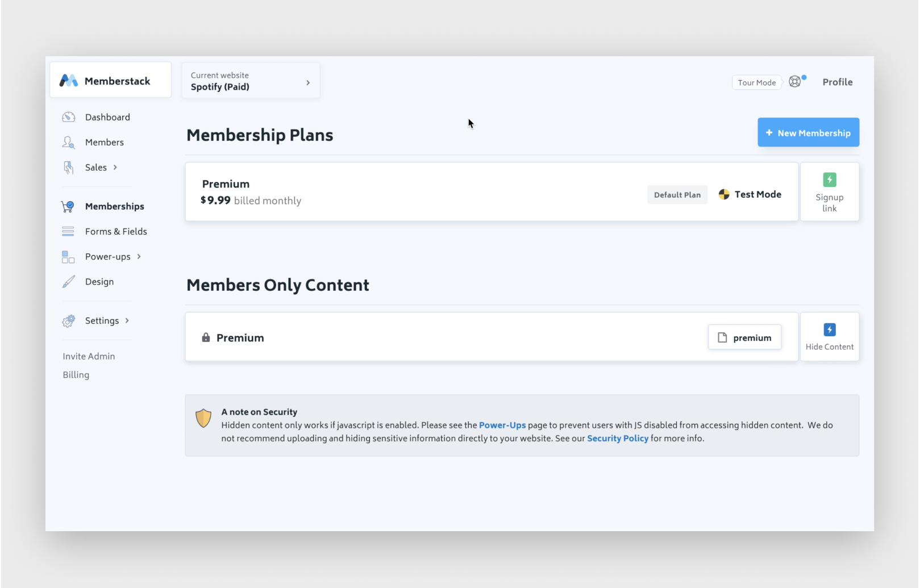Viewport: 920px width, 588px height.
Task: Click the Memberstack logo
Action: [x=69, y=80]
